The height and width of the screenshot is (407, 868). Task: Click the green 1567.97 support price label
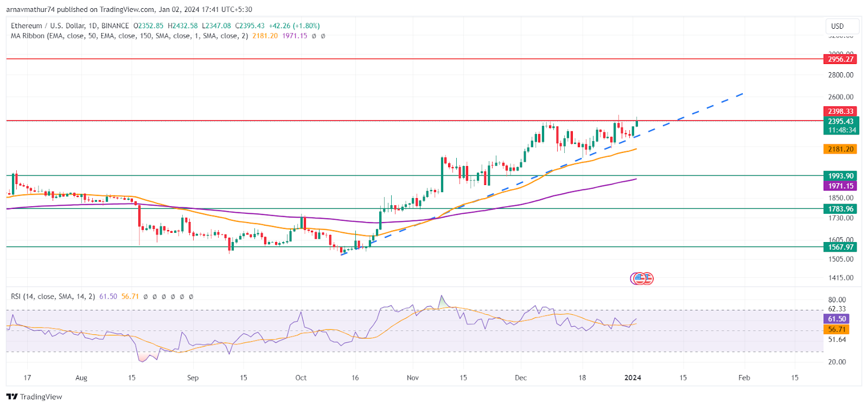click(840, 247)
